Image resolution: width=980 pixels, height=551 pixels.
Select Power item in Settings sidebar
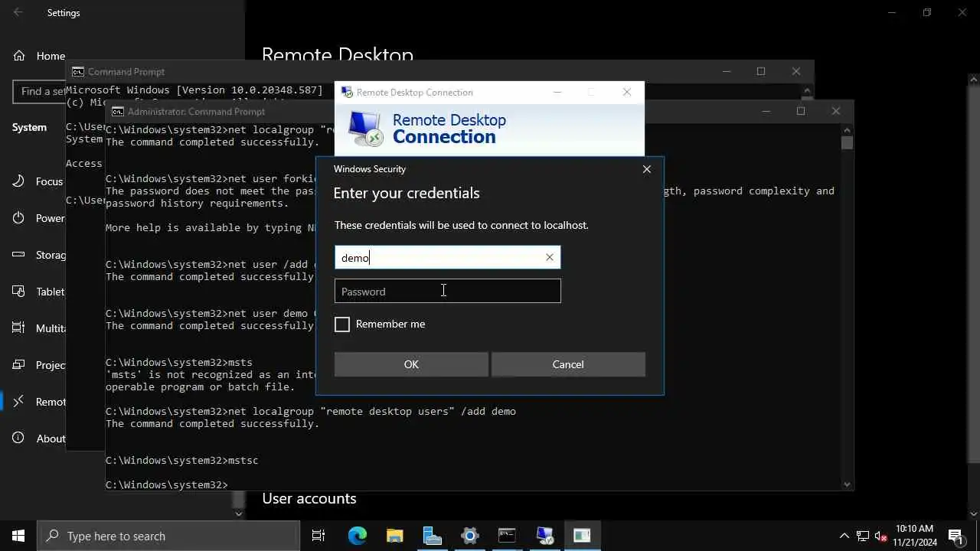tap(39, 218)
